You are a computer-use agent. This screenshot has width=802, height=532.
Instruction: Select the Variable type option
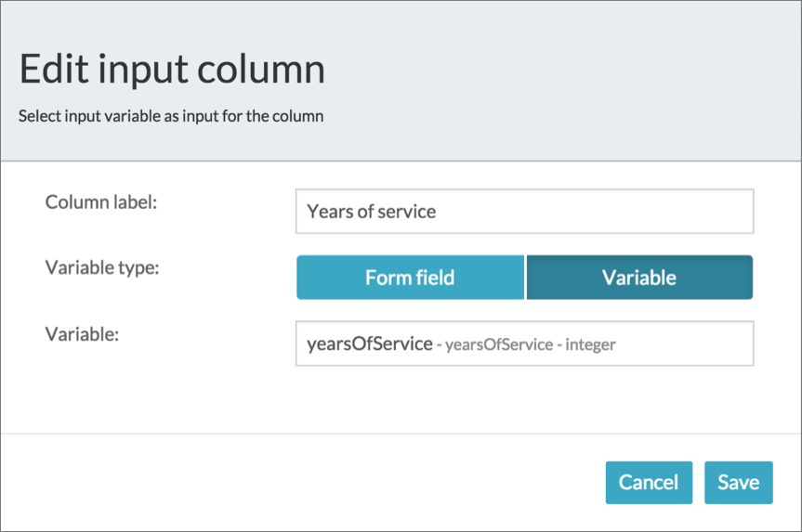[639, 278]
